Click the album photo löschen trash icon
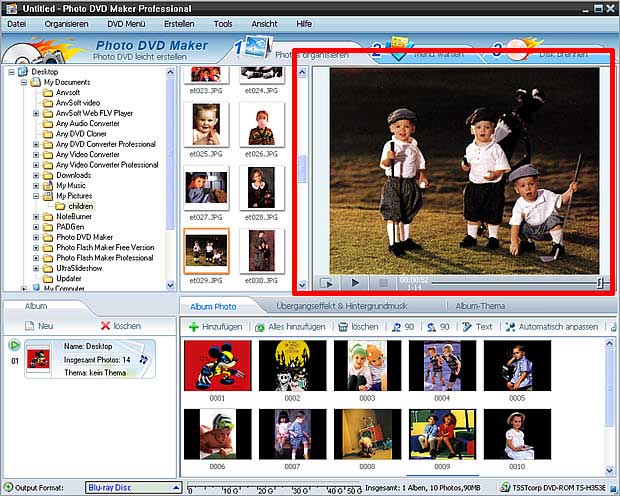The image size is (620, 496). point(343,327)
